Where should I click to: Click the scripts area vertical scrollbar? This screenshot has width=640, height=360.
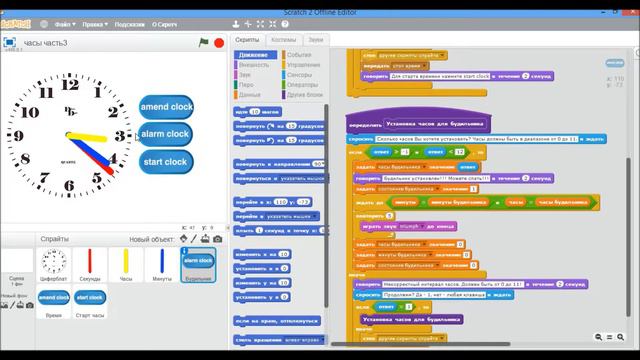point(628,237)
